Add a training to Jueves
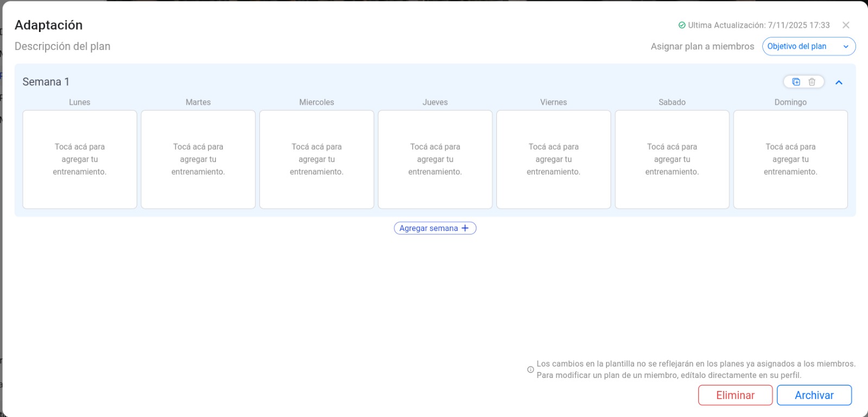868x417 pixels. click(435, 159)
